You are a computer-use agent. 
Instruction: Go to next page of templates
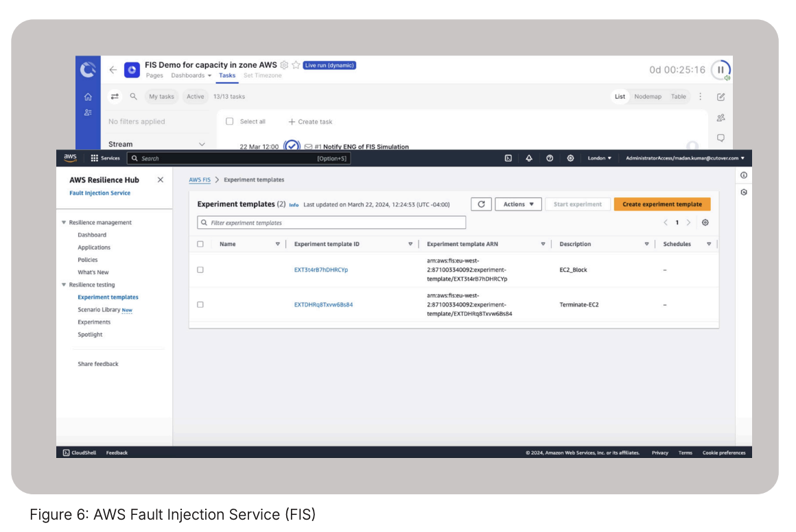coord(688,223)
